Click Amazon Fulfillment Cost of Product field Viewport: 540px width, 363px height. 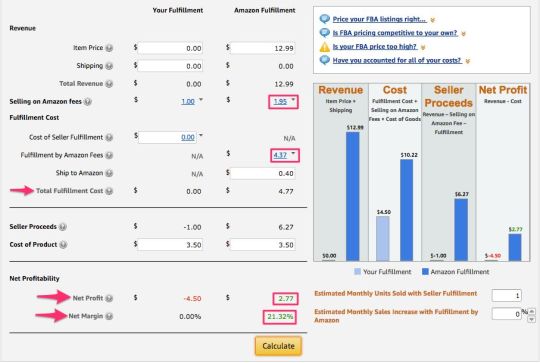tap(262, 245)
